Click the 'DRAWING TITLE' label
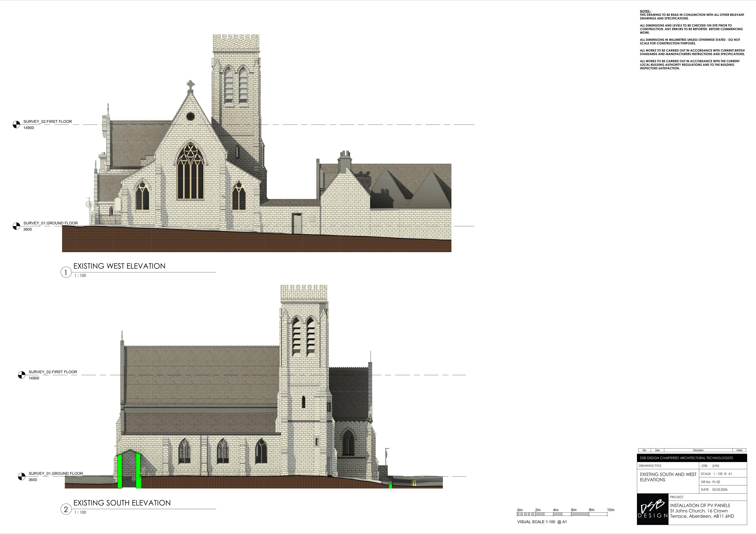756x534 pixels. [x=650, y=466]
